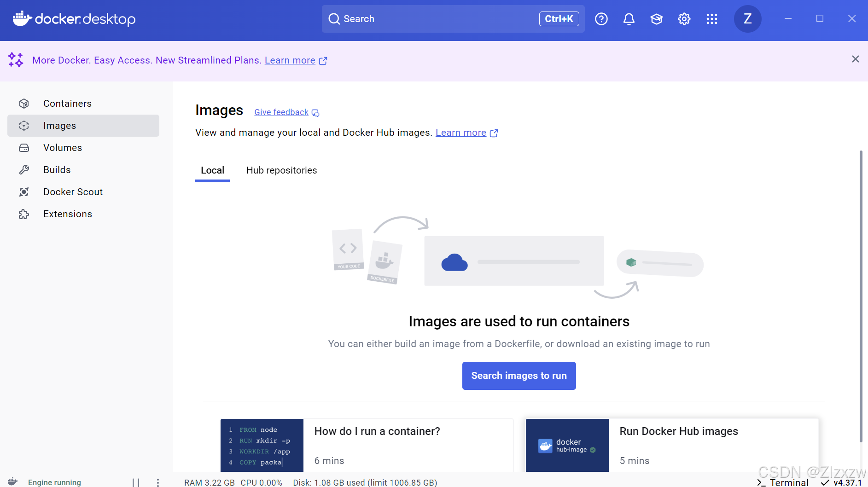Click the 6 mins duration label
This screenshot has width=868, height=487.
point(329,461)
